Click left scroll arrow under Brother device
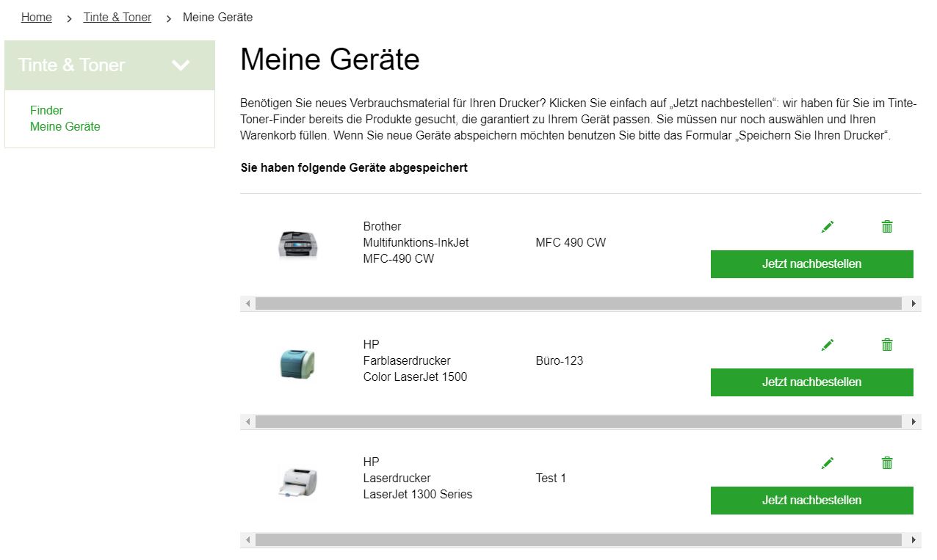 point(247,304)
